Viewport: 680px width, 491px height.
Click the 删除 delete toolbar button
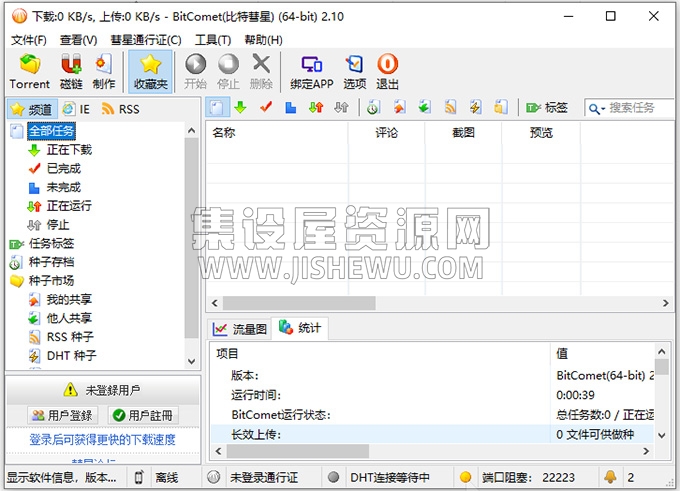pyautogui.click(x=261, y=72)
